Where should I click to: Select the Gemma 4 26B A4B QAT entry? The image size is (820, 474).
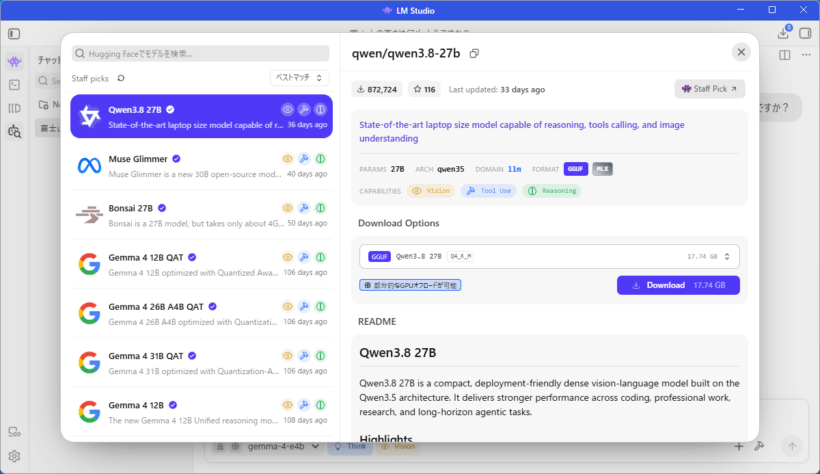(x=201, y=313)
